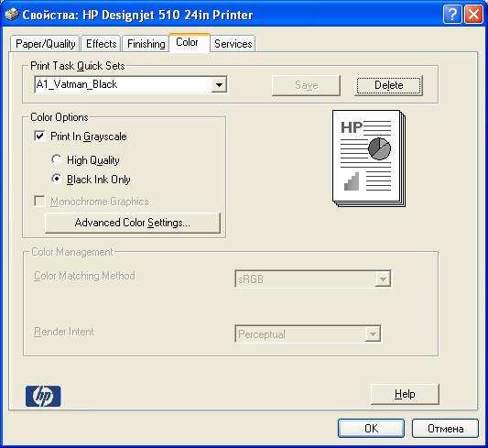Click the question mark help icon
The width and height of the screenshot is (488, 448).
(x=452, y=15)
